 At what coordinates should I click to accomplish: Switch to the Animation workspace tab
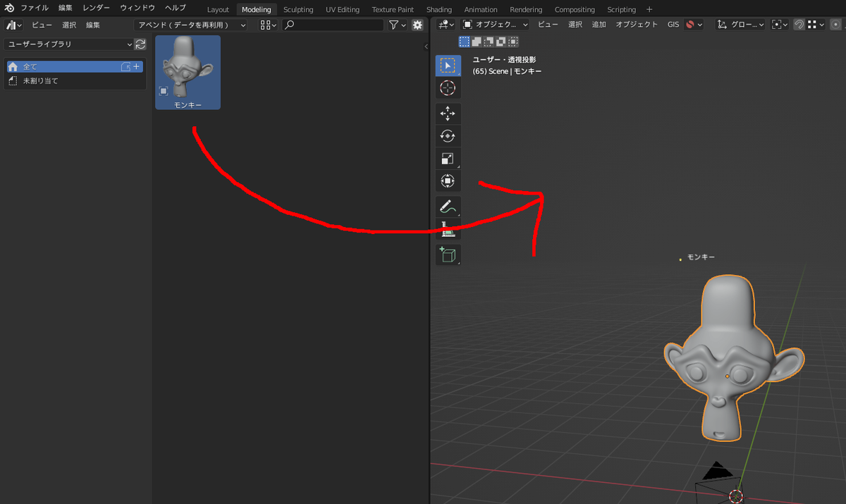point(481,10)
